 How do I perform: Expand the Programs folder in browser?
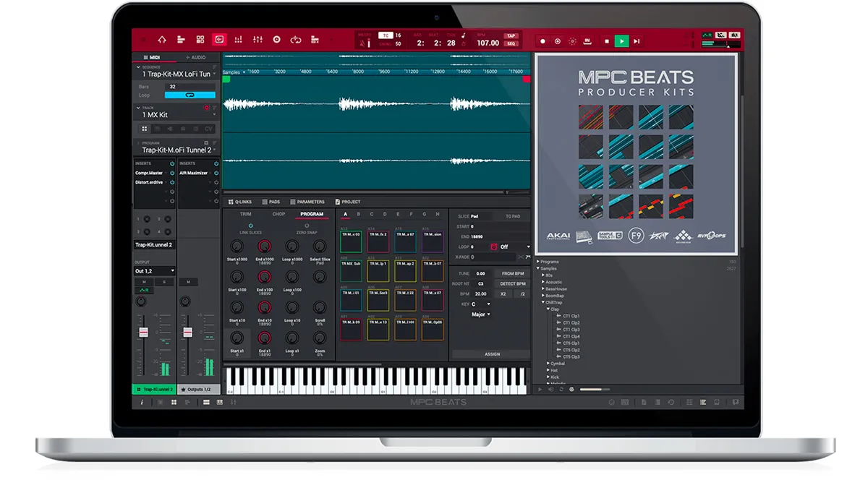click(538, 262)
